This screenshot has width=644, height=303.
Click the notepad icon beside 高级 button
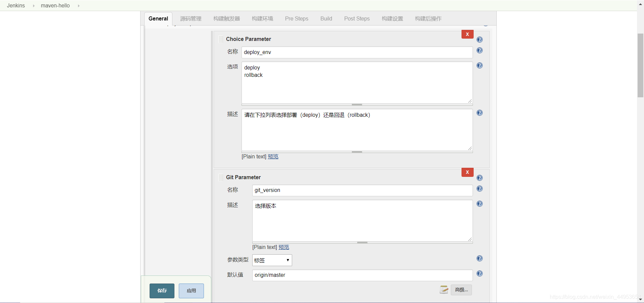tap(444, 290)
